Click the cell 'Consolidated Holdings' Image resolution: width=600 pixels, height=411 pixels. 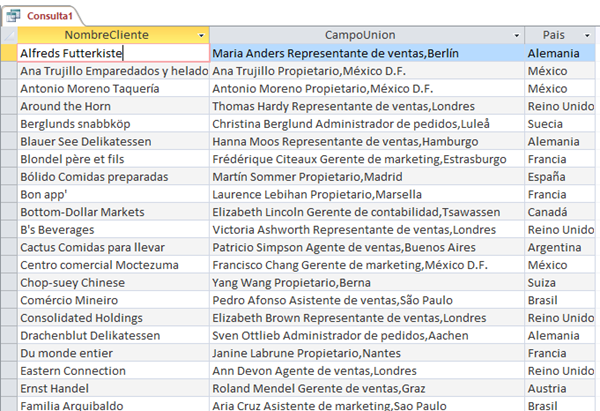(x=113, y=318)
